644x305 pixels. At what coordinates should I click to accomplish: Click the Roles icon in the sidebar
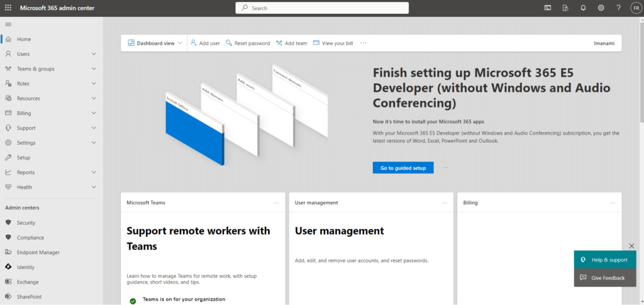click(x=8, y=84)
